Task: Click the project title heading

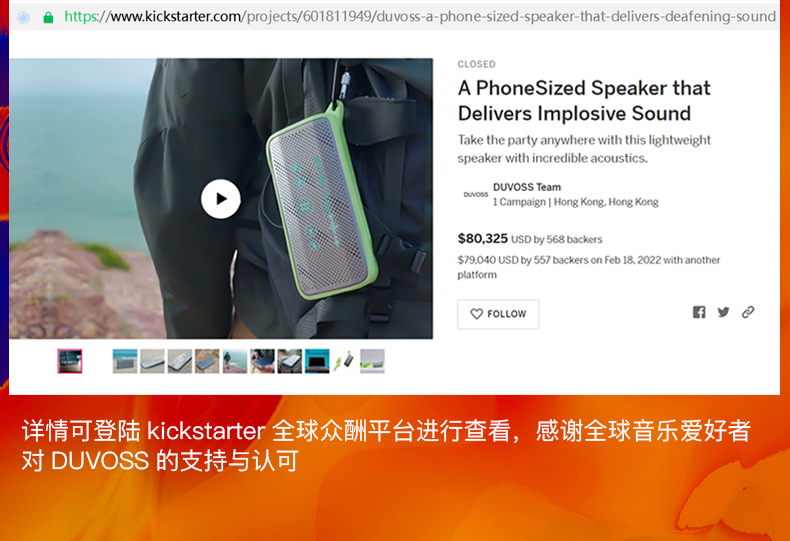Action: 584,101
